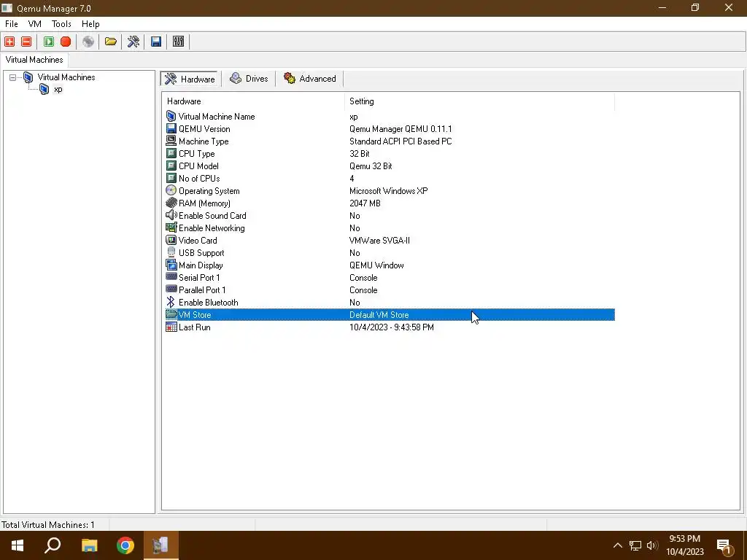Open the Windows Start menu
Viewport: 747px width, 560px height.
pyautogui.click(x=18, y=545)
